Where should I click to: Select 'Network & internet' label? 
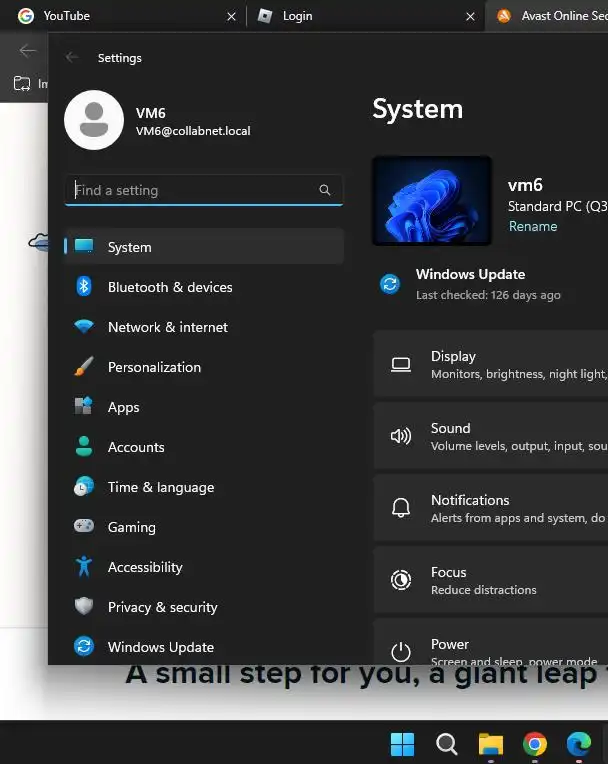(x=168, y=327)
